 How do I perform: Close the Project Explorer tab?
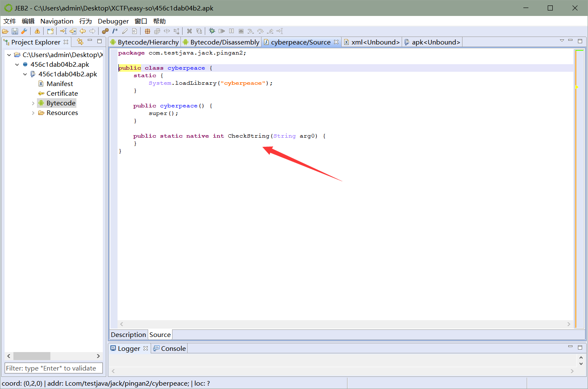(x=66, y=42)
